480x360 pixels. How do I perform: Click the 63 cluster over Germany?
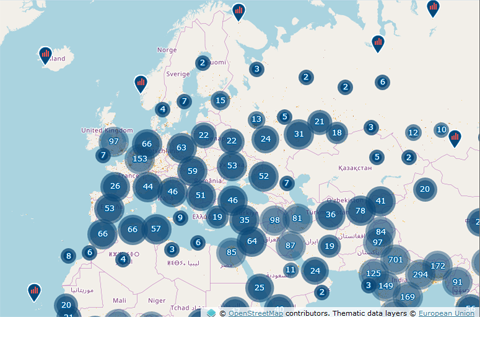pos(181,148)
